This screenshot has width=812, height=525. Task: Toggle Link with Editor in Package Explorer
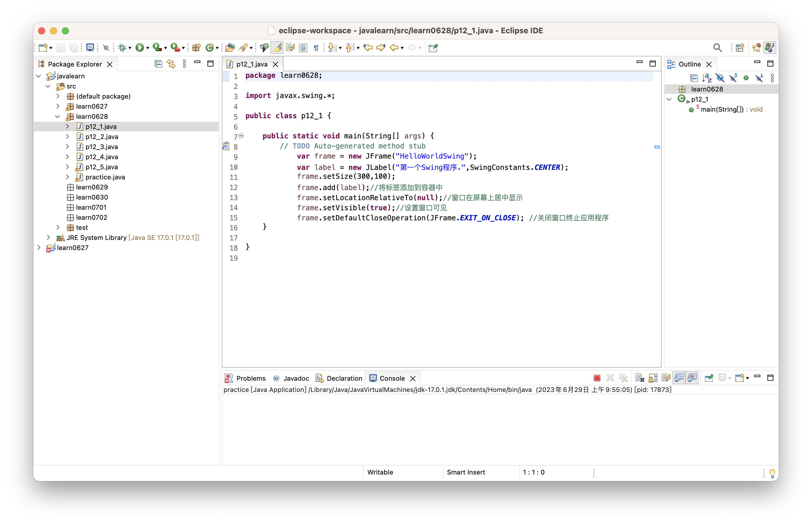[171, 64]
